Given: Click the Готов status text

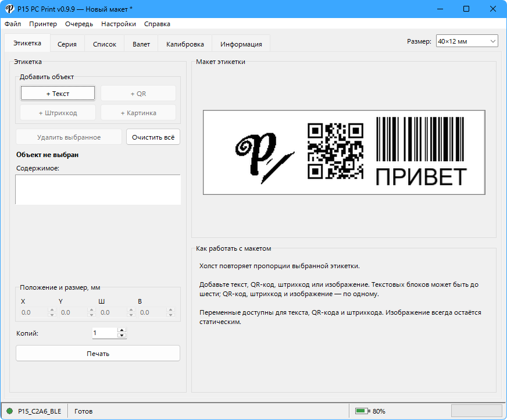Looking at the screenshot, I should (83, 411).
